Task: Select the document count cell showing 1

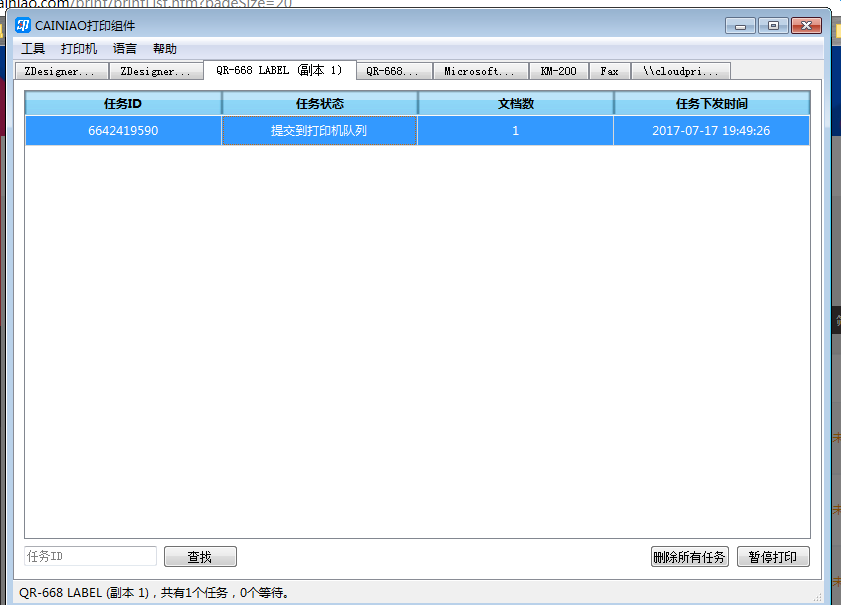Action: [x=516, y=130]
